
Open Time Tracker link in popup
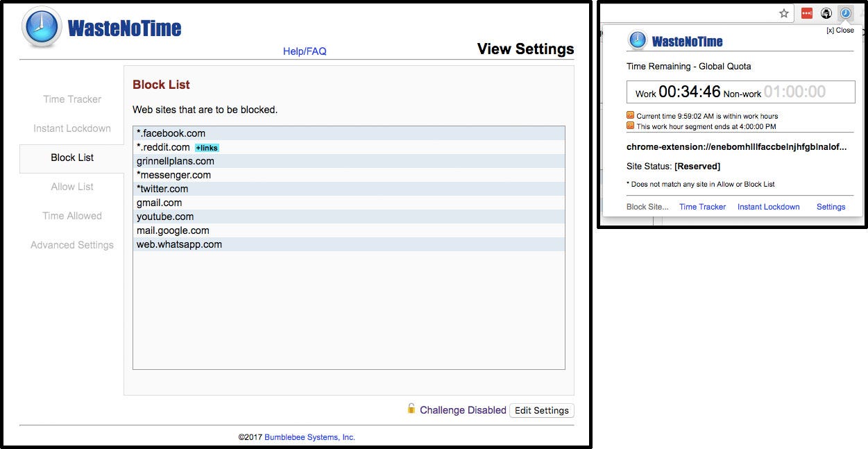point(702,207)
